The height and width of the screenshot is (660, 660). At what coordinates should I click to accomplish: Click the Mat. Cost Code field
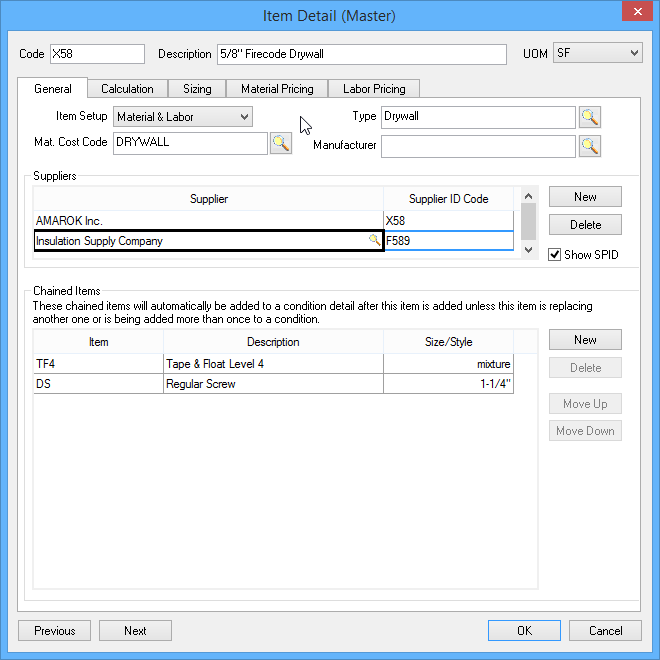[190, 143]
